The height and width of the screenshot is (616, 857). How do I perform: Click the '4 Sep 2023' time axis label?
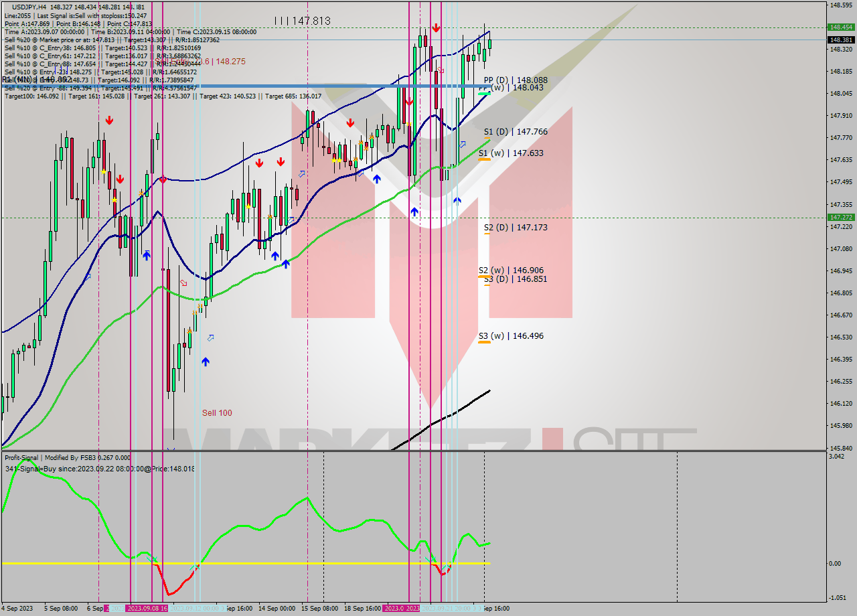click(17, 609)
